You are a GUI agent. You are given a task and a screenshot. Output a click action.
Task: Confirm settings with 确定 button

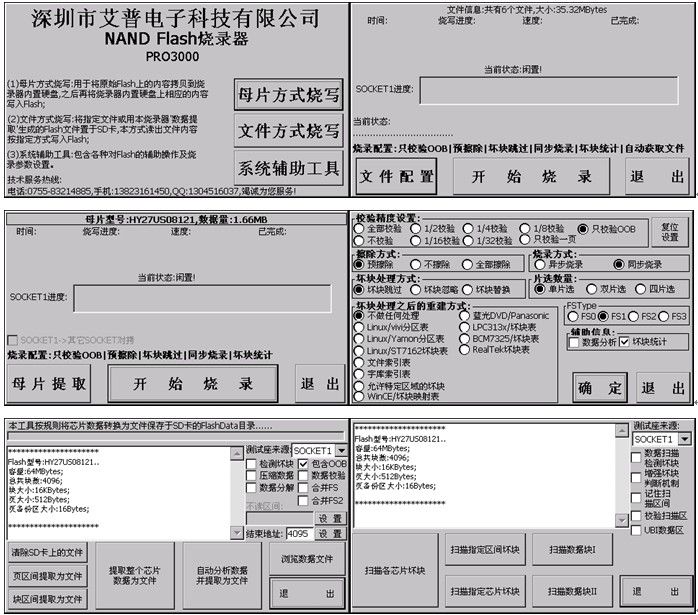[600, 388]
